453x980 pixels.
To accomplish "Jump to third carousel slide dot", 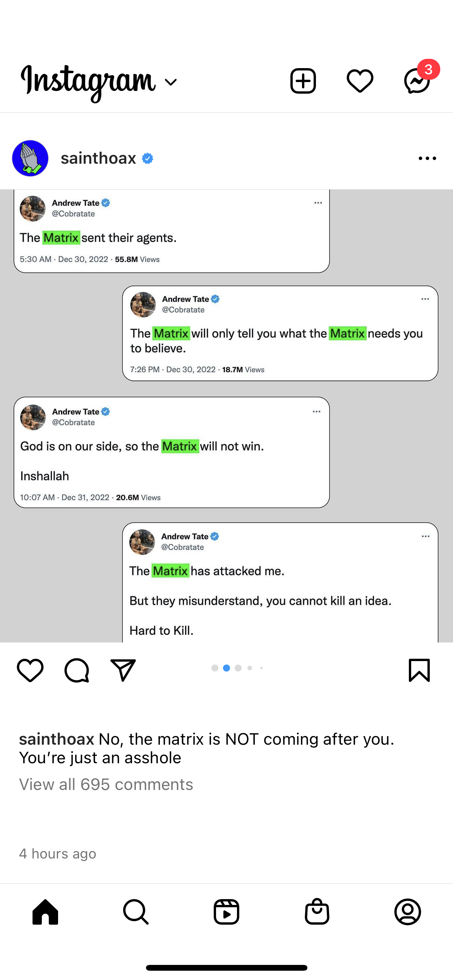I will [238, 668].
